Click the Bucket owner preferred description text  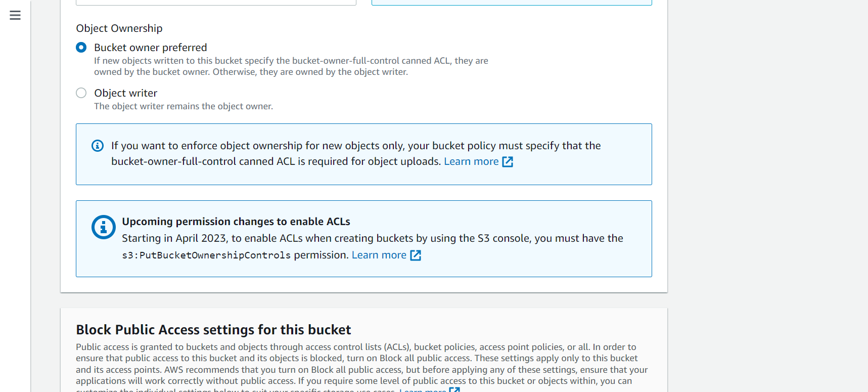(x=291, y=66)
